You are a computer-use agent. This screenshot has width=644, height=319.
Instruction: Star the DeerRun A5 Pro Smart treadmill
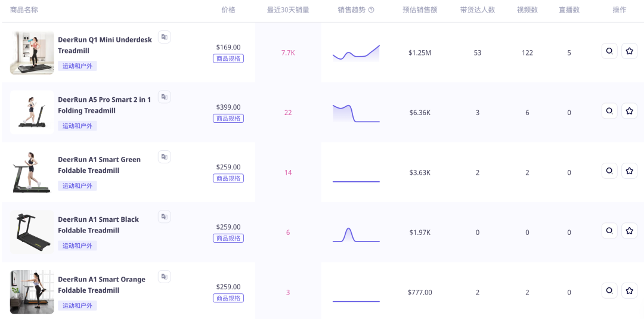point(629,111)
